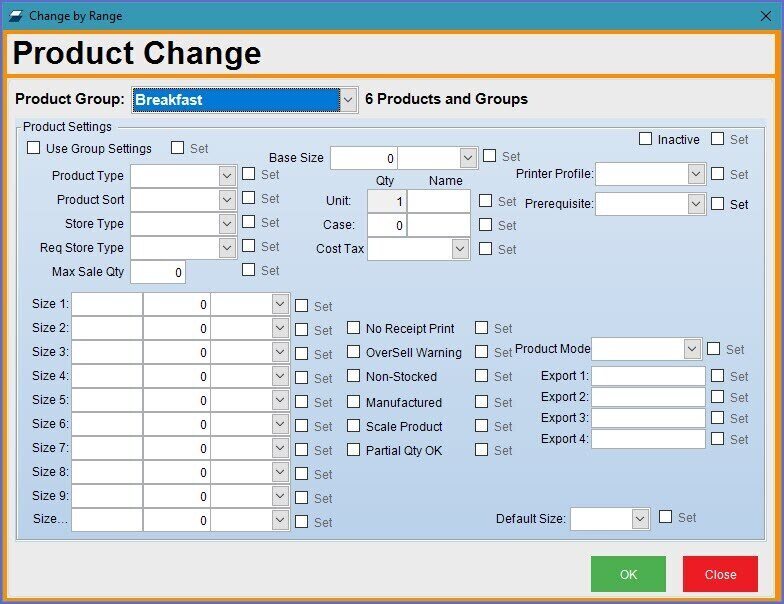Click the Size 1 name field

(x=107, y=304)
